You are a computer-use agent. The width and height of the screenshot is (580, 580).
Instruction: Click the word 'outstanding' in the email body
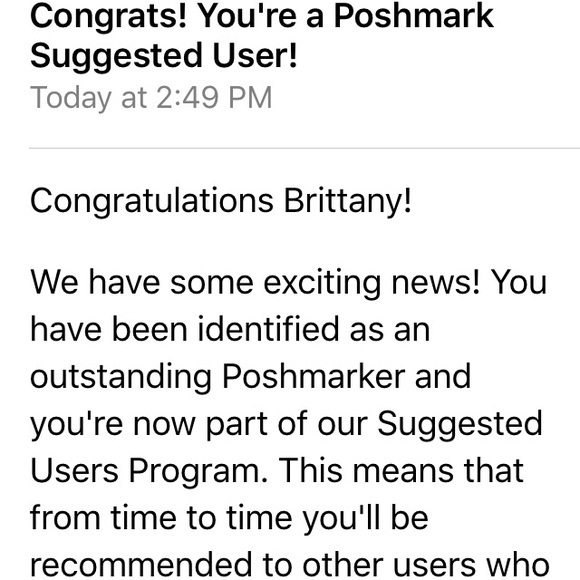tap(121, 377)
